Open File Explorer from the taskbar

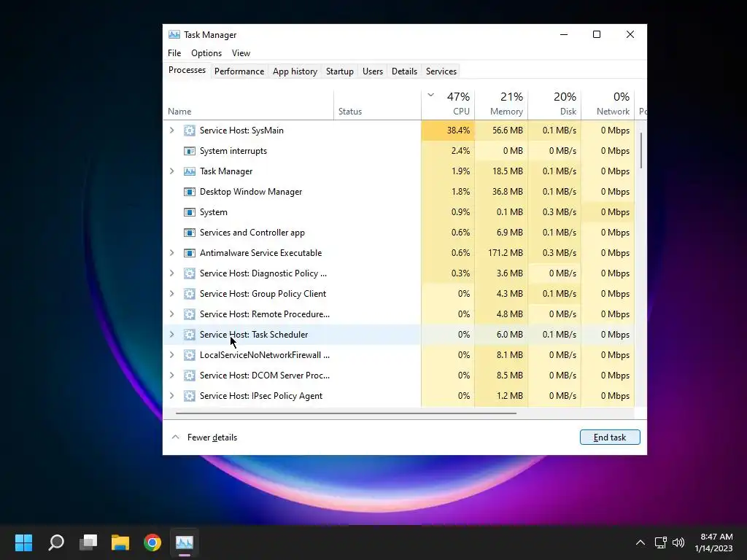tap(120, 542)
